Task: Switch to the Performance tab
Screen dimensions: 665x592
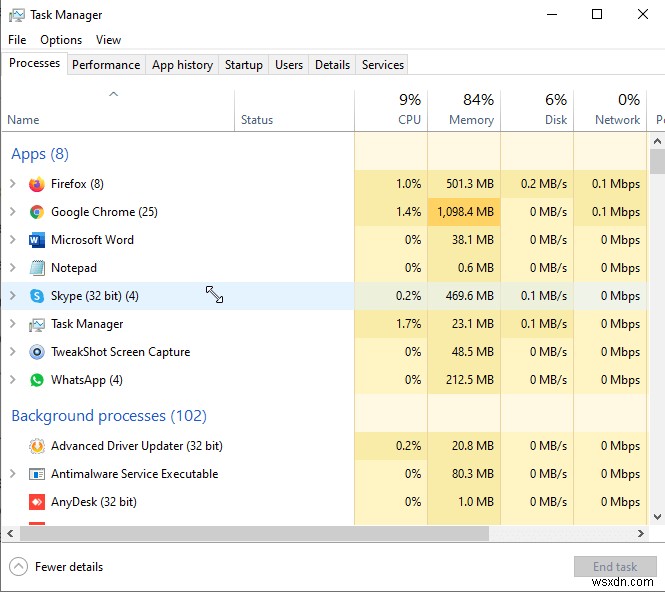Action: point(106,65)
